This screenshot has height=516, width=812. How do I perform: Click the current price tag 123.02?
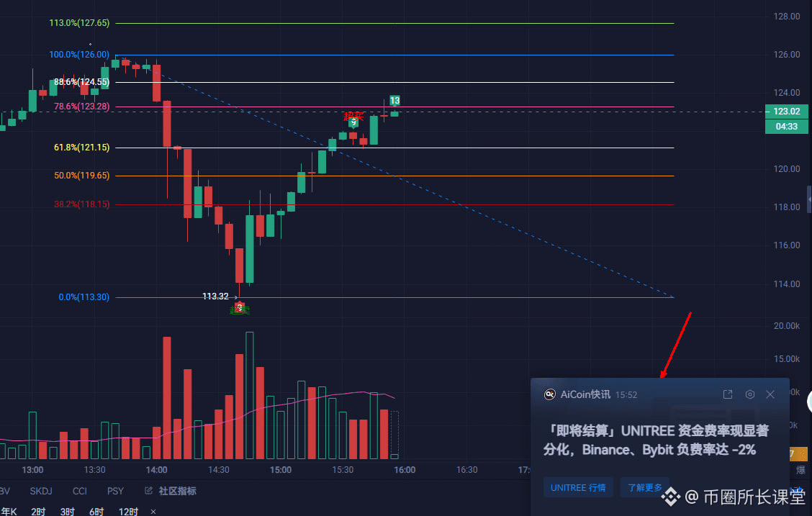pyautogui.click(x=786, y=112)
